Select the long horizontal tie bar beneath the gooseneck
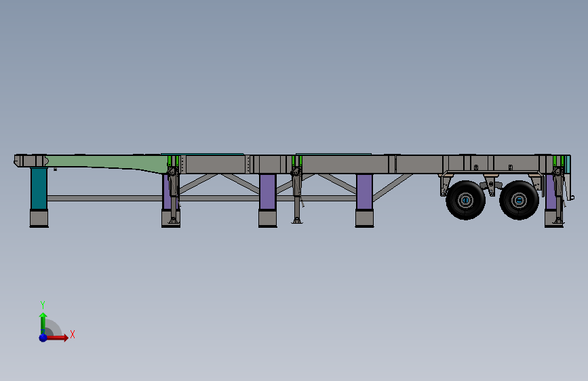Image resolution: width=588 pixels, height=381 pixels. (104, 198)
